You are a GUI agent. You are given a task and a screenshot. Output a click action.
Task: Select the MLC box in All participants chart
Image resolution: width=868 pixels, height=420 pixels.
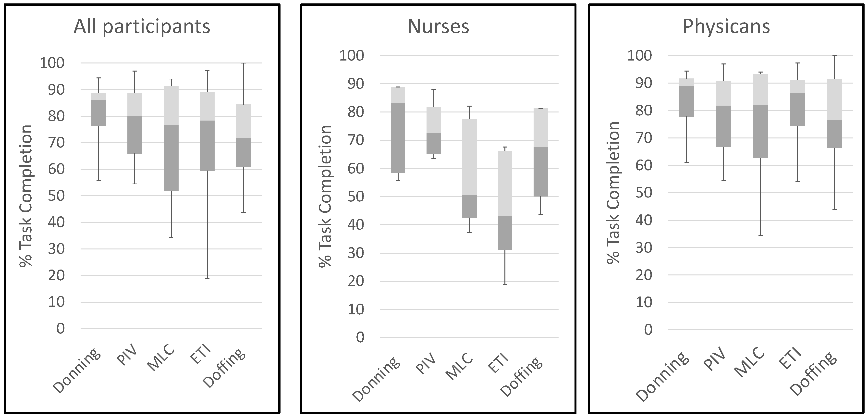pyautogui.click(x=171, y=138)
